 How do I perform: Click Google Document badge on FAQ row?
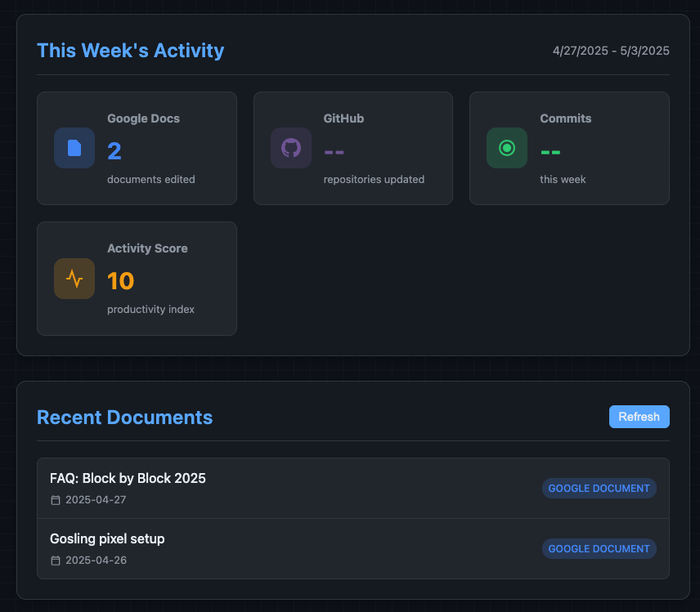(x=599, y=489)
